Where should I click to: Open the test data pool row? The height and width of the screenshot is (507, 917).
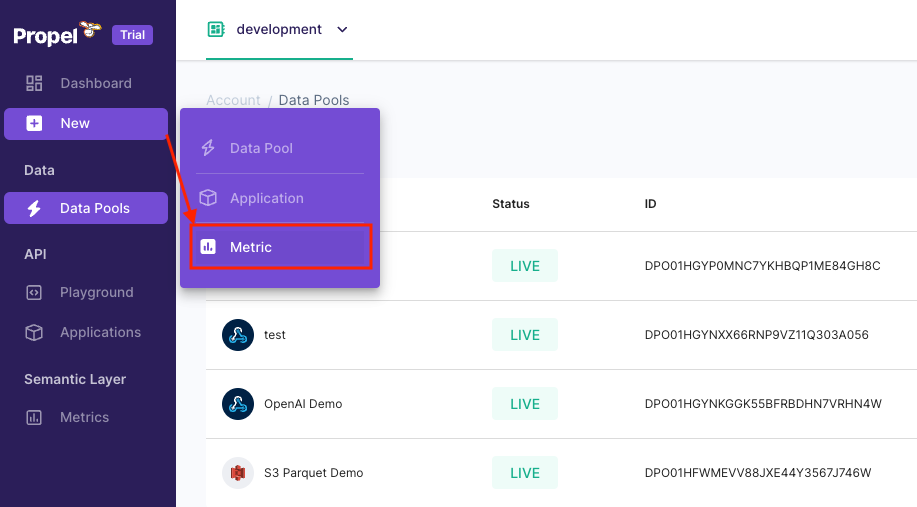[x=275, y=335]
